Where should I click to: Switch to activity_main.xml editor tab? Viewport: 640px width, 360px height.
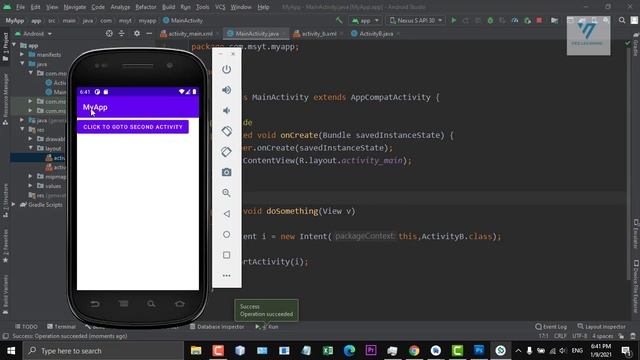click(x=187, y=33)
